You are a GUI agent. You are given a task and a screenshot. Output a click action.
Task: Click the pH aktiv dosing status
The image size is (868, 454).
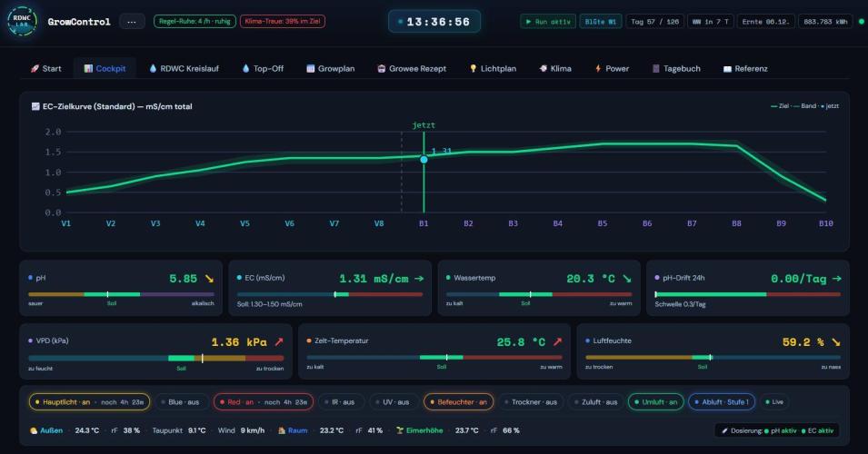(781, 430)
